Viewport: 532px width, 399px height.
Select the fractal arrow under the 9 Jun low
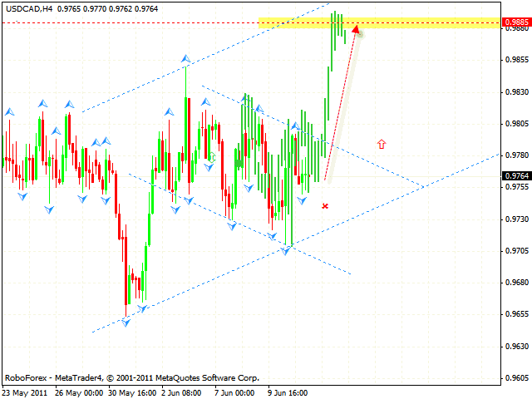pos(288,249)
